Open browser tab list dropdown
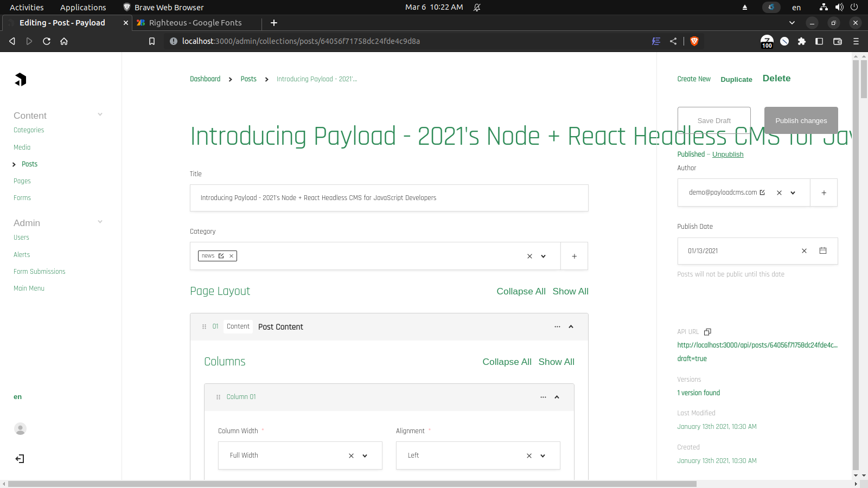This screenshot has width=868, height=488. pyautogui.click(x=792, y=23)
